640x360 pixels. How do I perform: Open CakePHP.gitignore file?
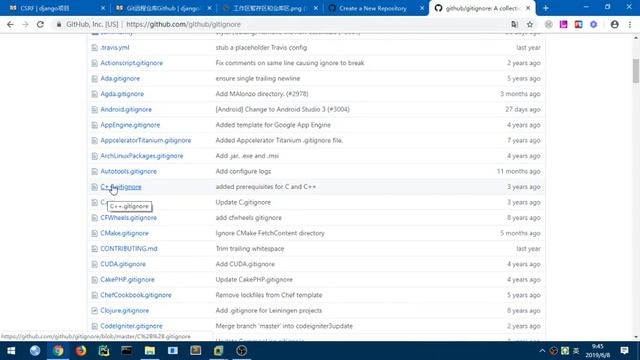tap(127, 280)
